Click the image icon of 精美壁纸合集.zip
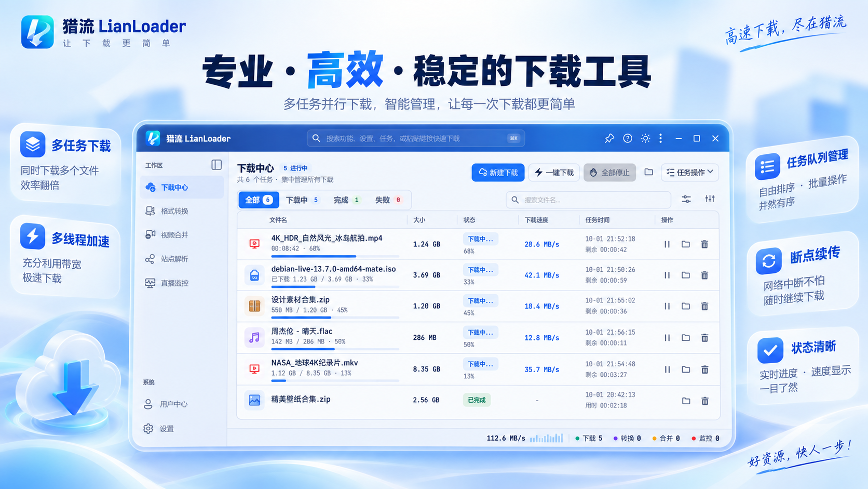 (x=254, y=400)
